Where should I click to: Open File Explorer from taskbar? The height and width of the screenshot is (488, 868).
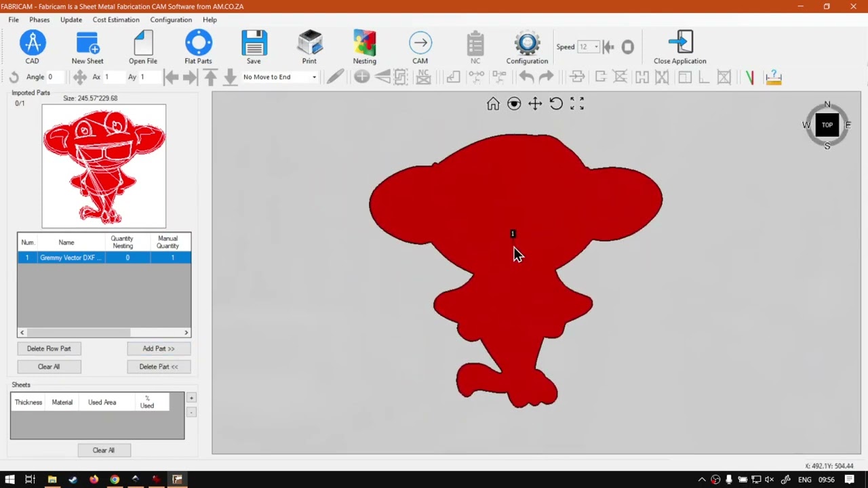click(x=52, y=480)
